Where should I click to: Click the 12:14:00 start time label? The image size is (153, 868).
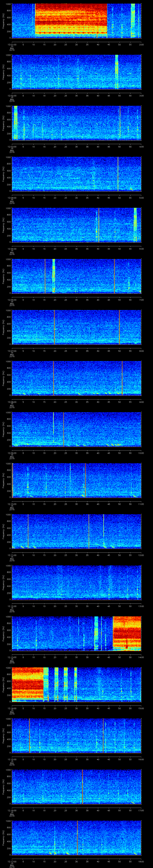coord(12,708)
